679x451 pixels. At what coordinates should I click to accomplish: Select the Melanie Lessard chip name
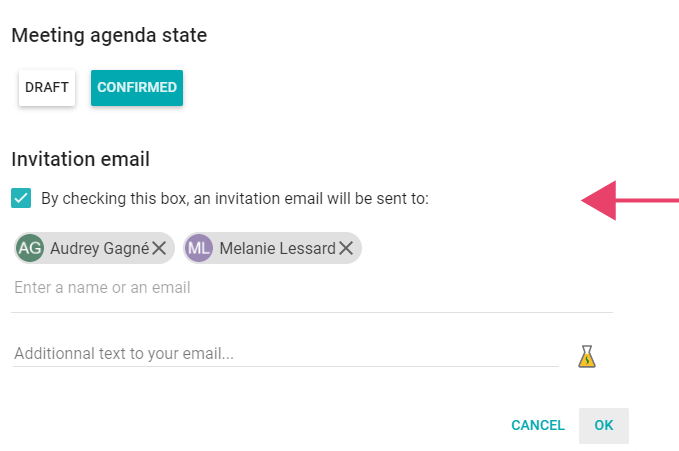point(278,248)
